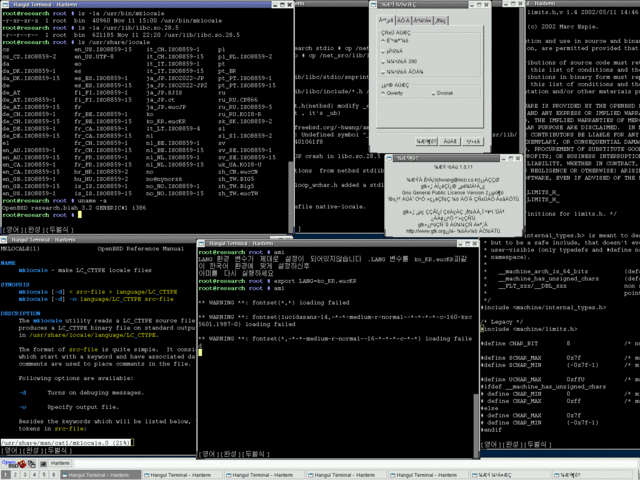Image resolution: width=640 pixels, height=480 pixels.
Task: Click 'Gnu General Public License Version' text in about dialog
Action: pyautogui.click(x=443, y=193)
